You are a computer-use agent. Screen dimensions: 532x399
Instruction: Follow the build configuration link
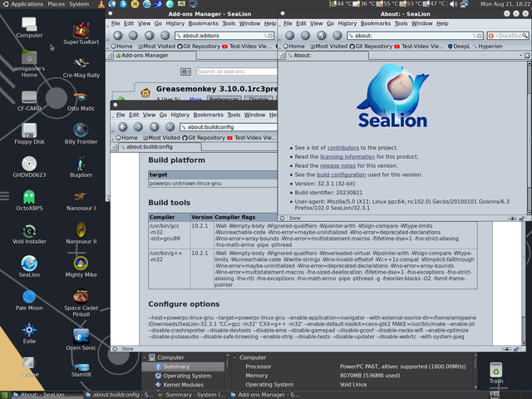pyautogui.click(x=341, y=175)
